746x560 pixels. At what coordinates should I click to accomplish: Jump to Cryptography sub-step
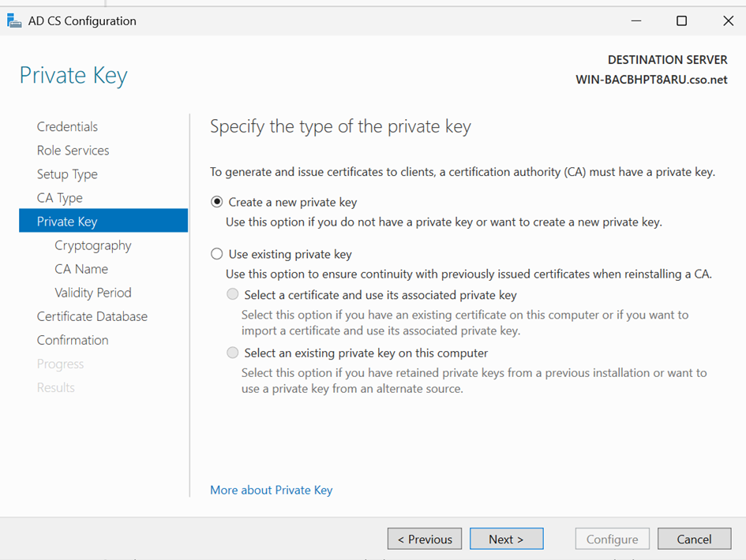point(93,245)
